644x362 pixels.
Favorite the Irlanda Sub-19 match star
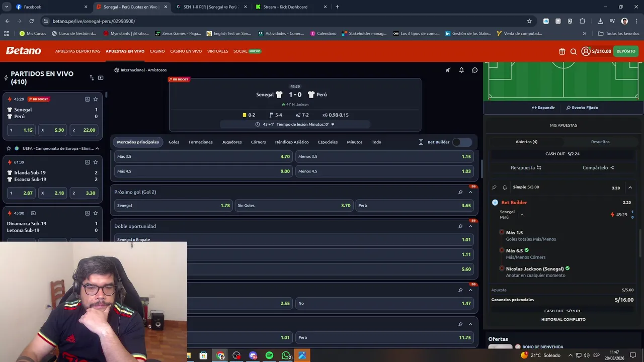point(96,162)
